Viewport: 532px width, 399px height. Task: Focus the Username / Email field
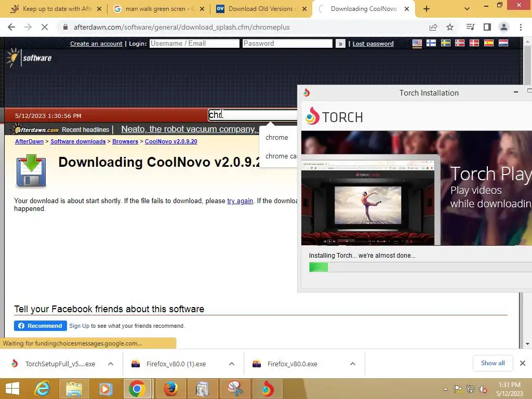point(194,44)
